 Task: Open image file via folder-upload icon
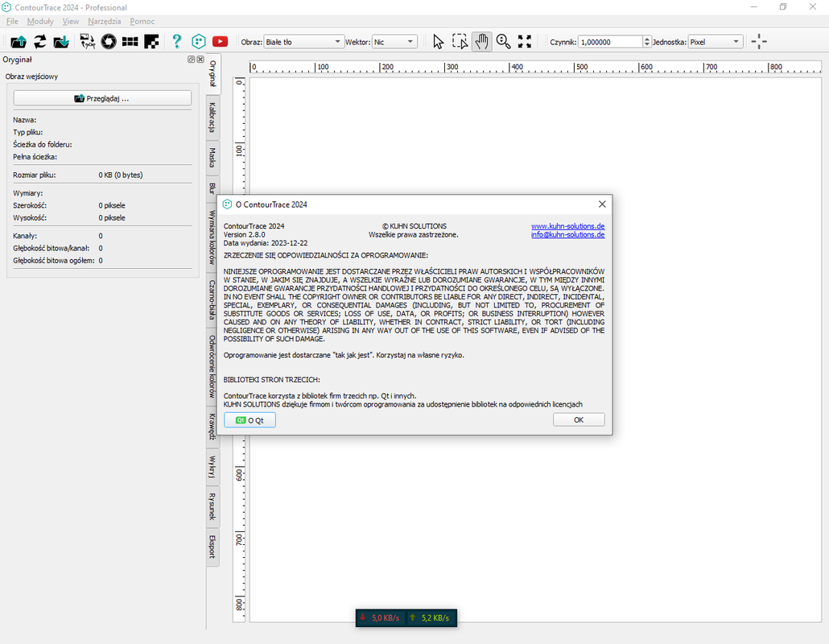point(19,42)
